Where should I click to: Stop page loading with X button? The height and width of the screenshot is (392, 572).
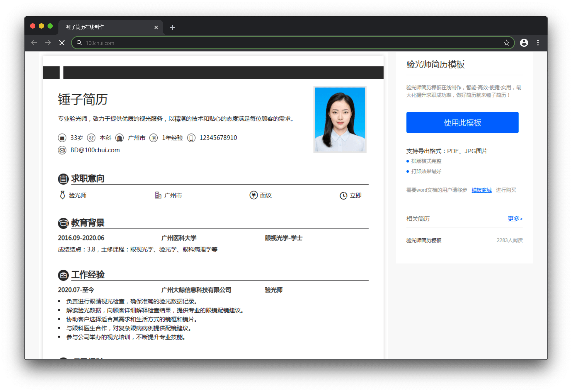[62, 43]
